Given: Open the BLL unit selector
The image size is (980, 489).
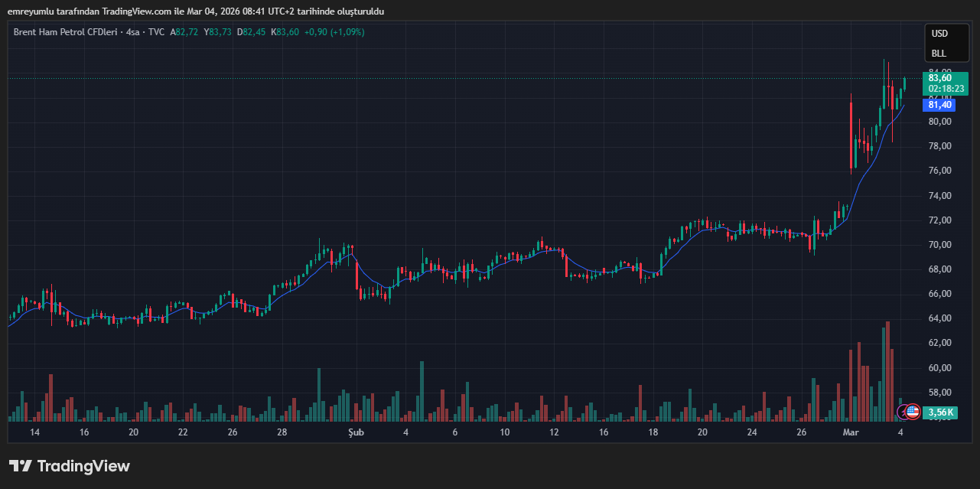Looking at the screenshot, I should click(938, 54).
